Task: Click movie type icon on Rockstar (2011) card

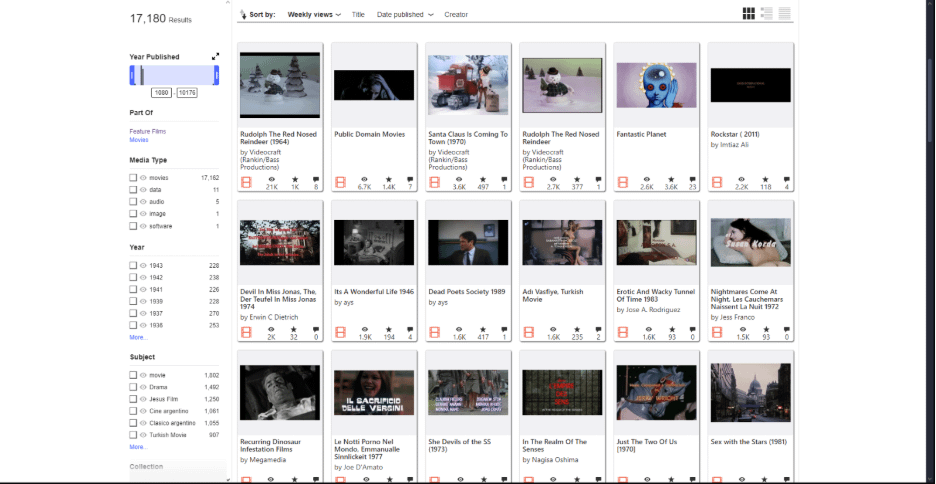Action: [717, 183]
